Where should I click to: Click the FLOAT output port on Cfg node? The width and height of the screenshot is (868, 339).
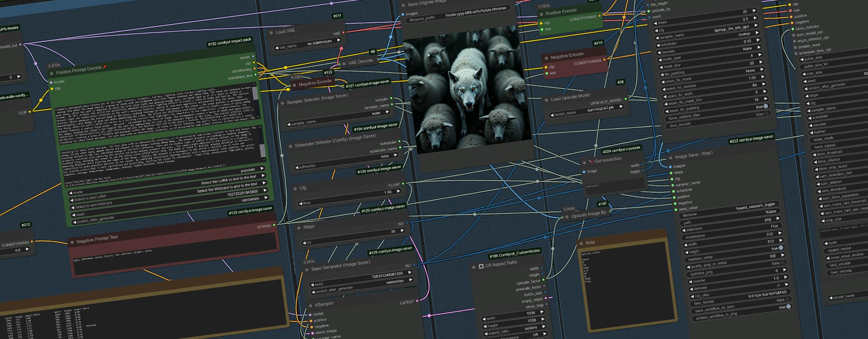click(x=404, y=185)
